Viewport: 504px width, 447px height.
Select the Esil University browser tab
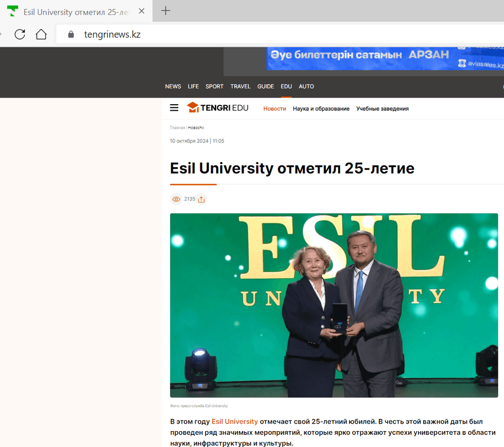click(x=76, y=12)
